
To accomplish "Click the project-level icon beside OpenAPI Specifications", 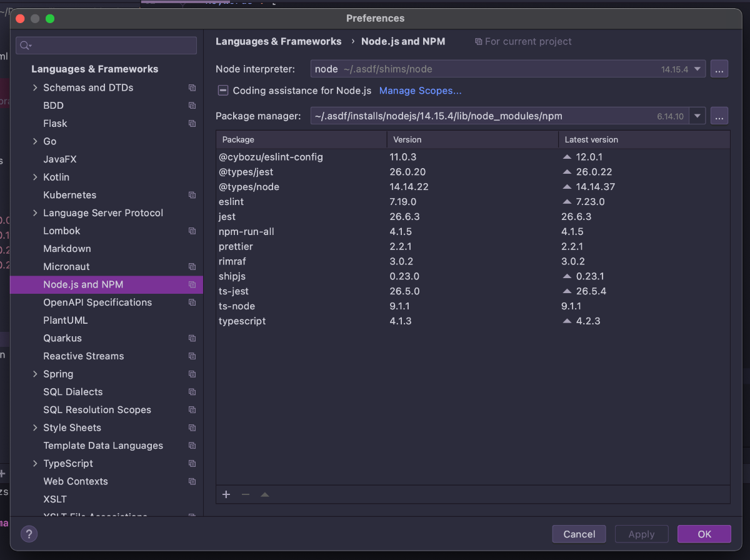I will tap(192, 302).
